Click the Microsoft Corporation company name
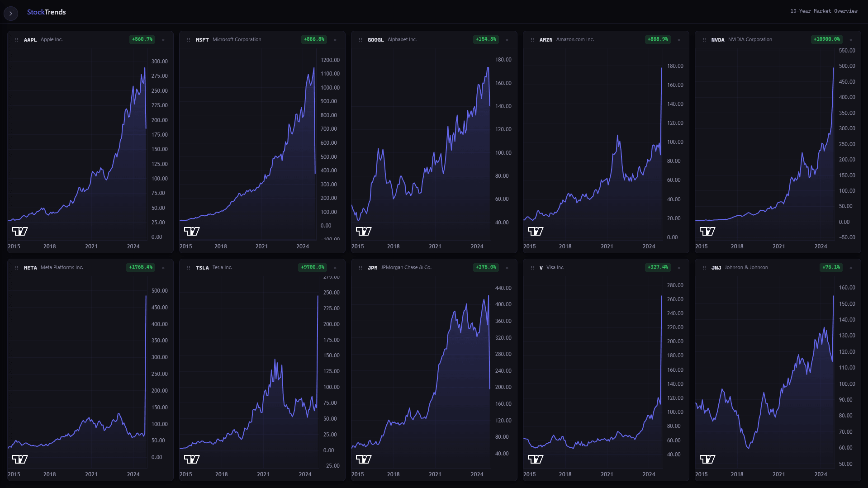Screen dimensions: 868x488 pyautogui.click(x=237, y=39)
